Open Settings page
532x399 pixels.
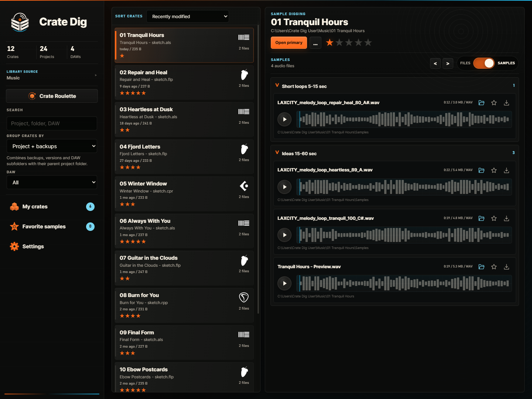(52, 246)
